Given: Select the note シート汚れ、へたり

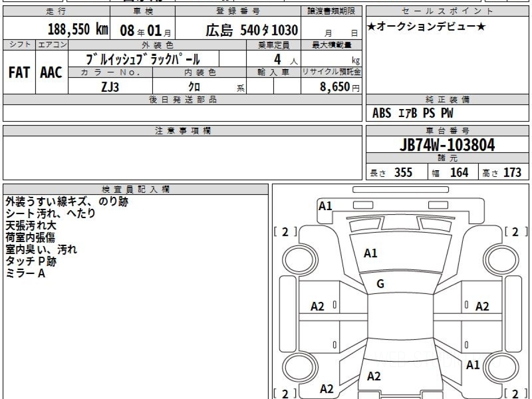Looking at the screenshot, I should coord(50,214).
